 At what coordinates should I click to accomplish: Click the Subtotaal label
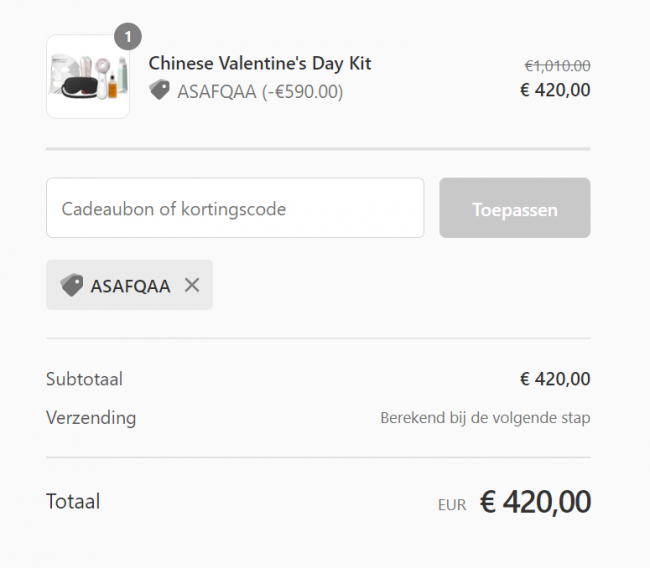[x=85, y=379]
